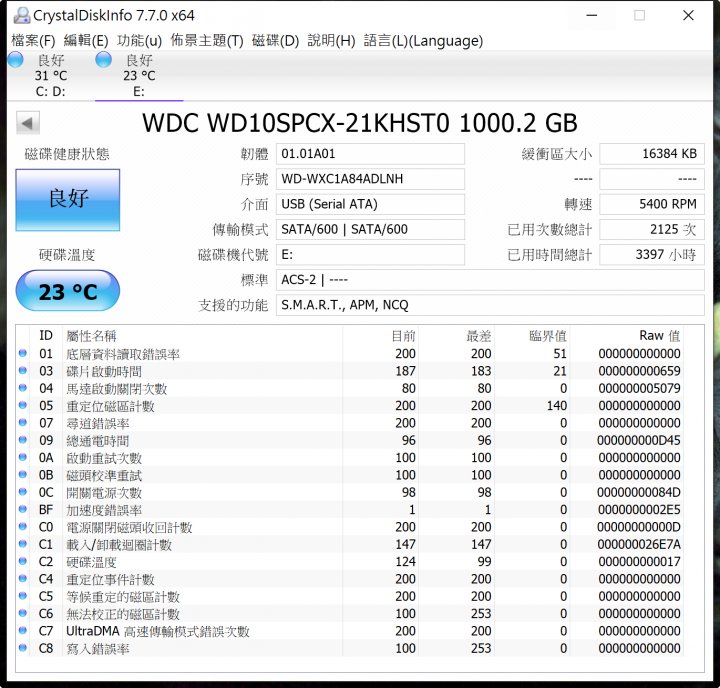Click the 良好 health status button
The height and width of the screenshot is (688, 720).
point(68,199)
